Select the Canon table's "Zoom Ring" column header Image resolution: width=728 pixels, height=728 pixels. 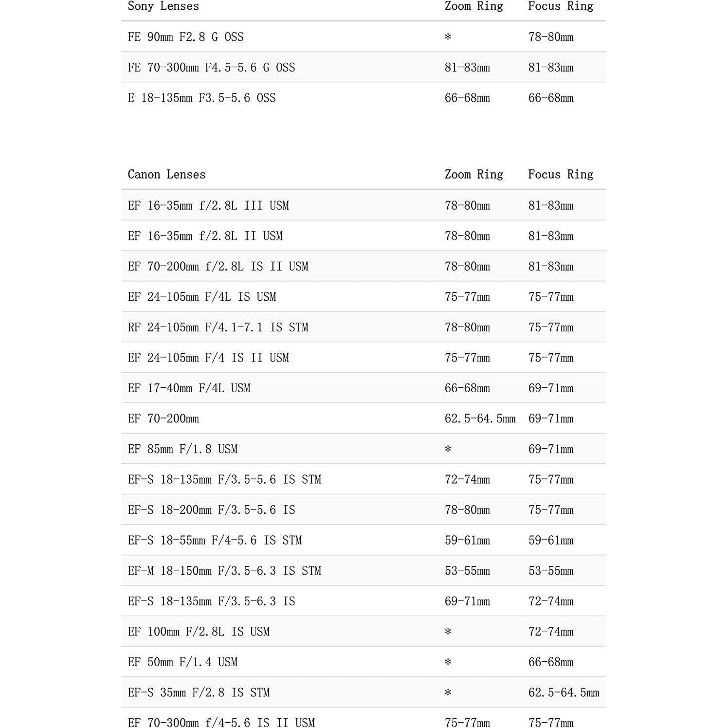[x=473, y=175]
